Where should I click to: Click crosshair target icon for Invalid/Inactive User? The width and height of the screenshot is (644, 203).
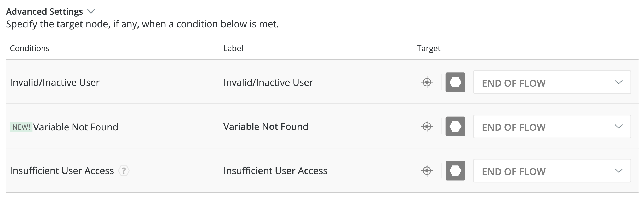pyautogui.click(x=427, y=82)
